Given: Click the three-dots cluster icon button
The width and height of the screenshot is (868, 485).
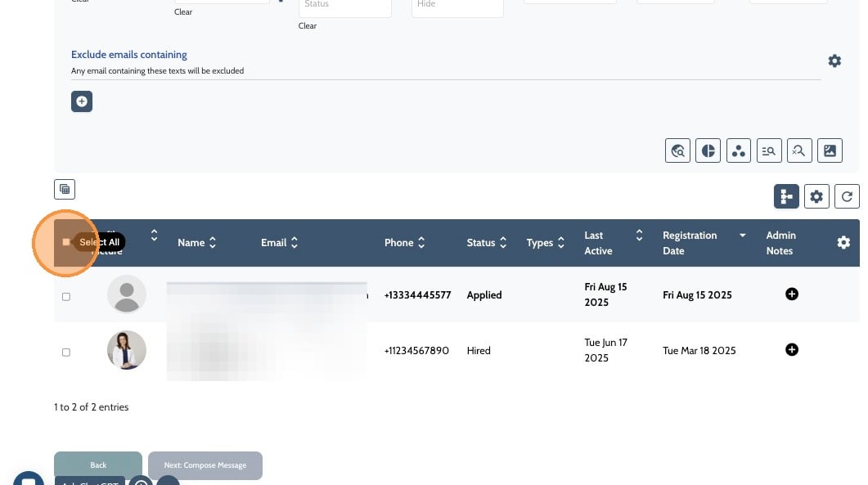Looking at the screenshot, I should (x=739, y=150).
